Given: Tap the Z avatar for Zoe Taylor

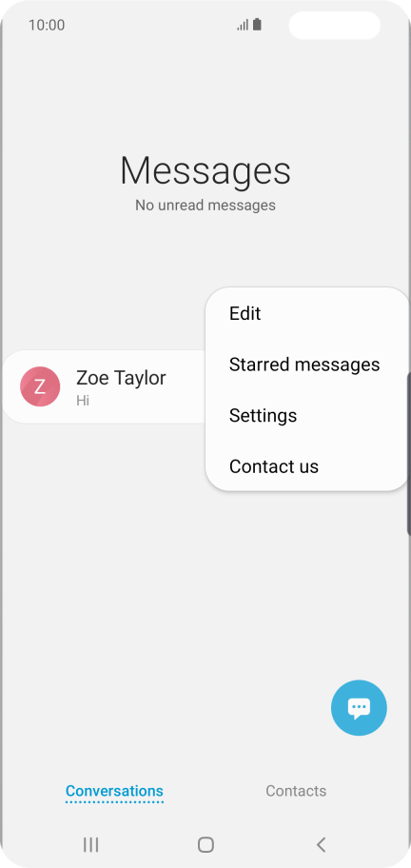Looking at the screenshot, I should (x=40, y=386).
